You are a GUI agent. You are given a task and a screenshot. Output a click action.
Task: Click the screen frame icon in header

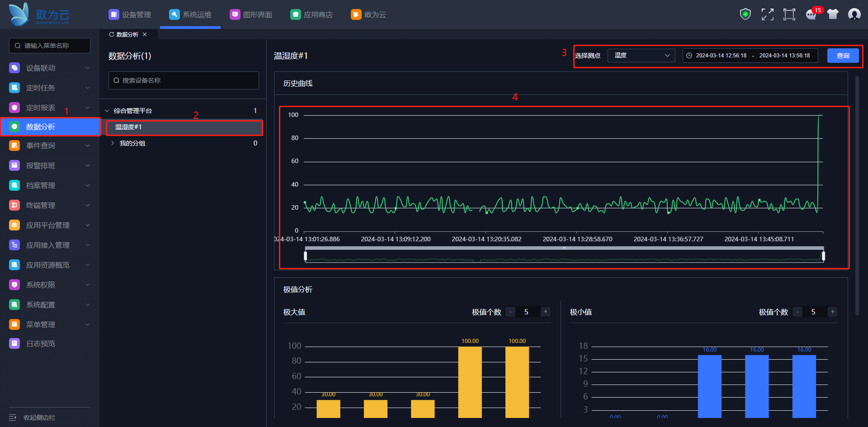click(789, 14)
